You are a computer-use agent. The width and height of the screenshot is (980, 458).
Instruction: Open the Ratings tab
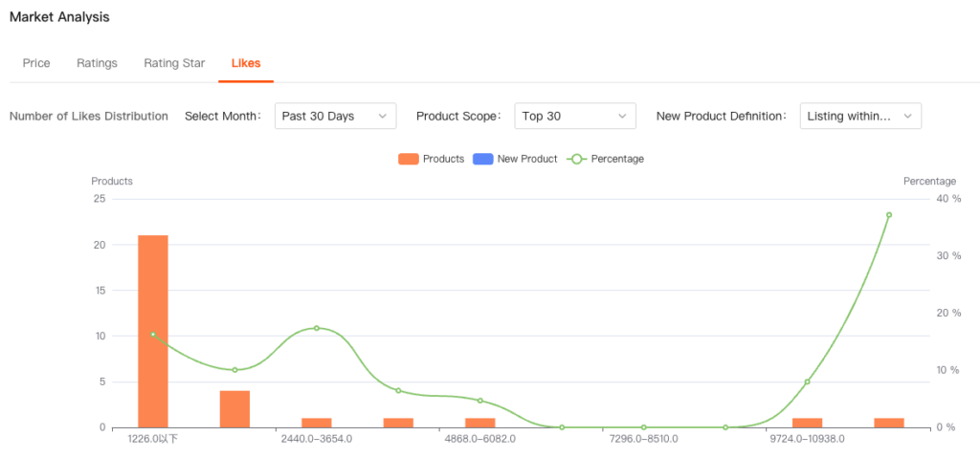click(x=97, y=63)
